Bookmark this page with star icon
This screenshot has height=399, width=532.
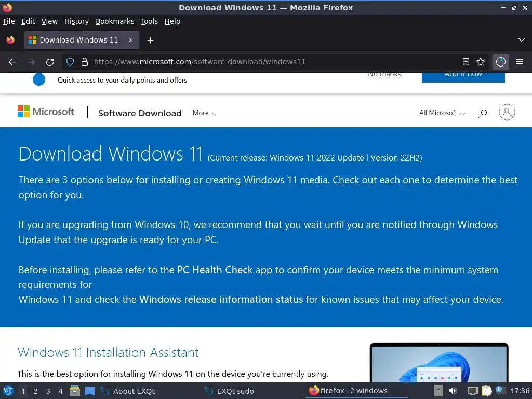point(481,62)
